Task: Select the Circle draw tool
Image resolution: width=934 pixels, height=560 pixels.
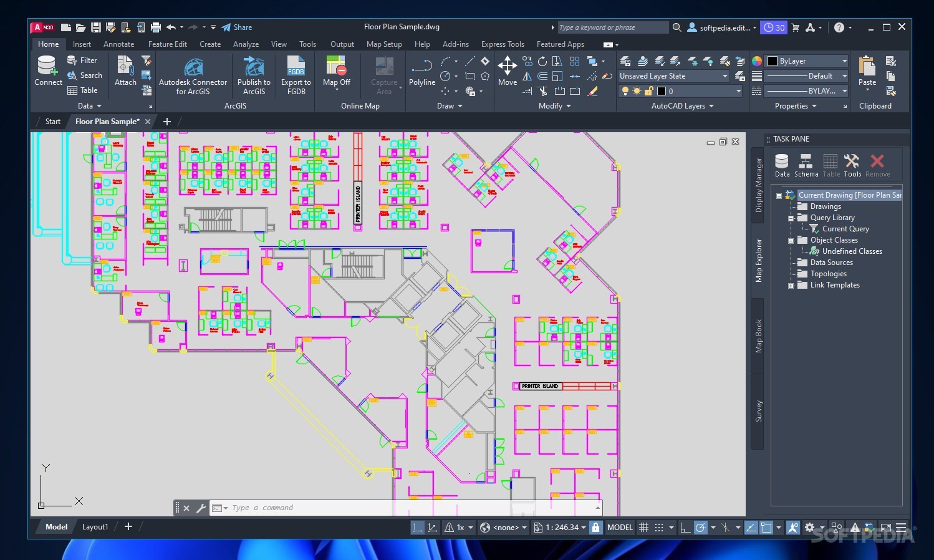Action: click(x=445, y=76)
